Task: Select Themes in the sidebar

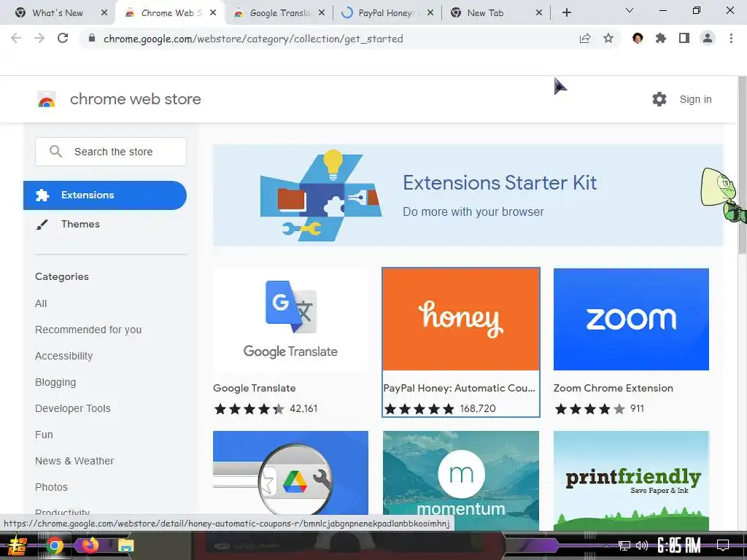Action: click(x=80, y=225)
